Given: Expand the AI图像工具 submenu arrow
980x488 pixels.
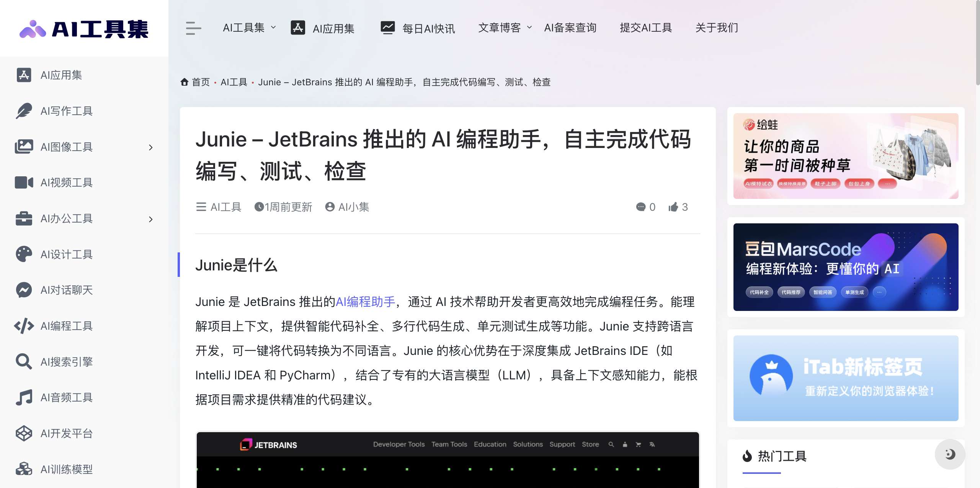Looking at the screenshot, I should coord(150,147).
